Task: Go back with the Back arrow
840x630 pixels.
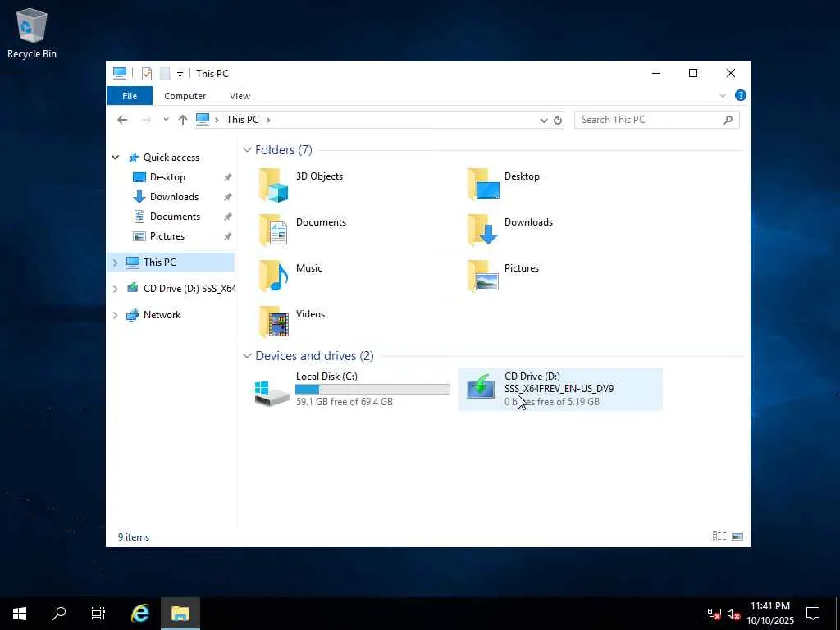Action: 123,120
